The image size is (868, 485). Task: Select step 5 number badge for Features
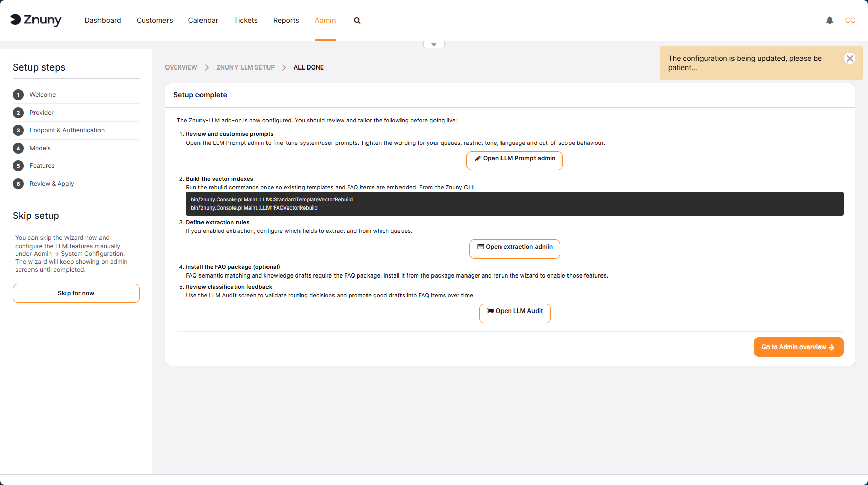(18, 166)
